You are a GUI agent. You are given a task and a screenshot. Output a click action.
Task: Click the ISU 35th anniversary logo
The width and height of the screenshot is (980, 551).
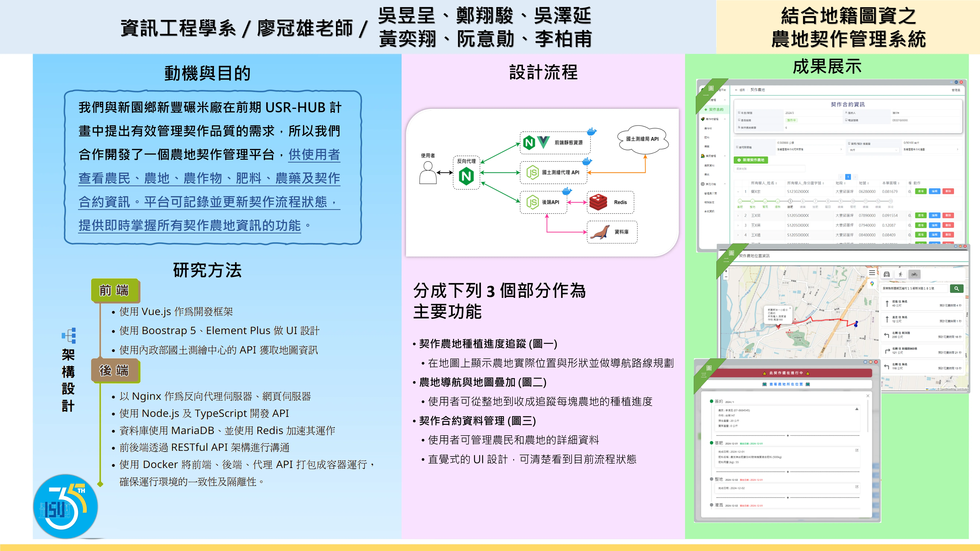click(x=65, y=507)
